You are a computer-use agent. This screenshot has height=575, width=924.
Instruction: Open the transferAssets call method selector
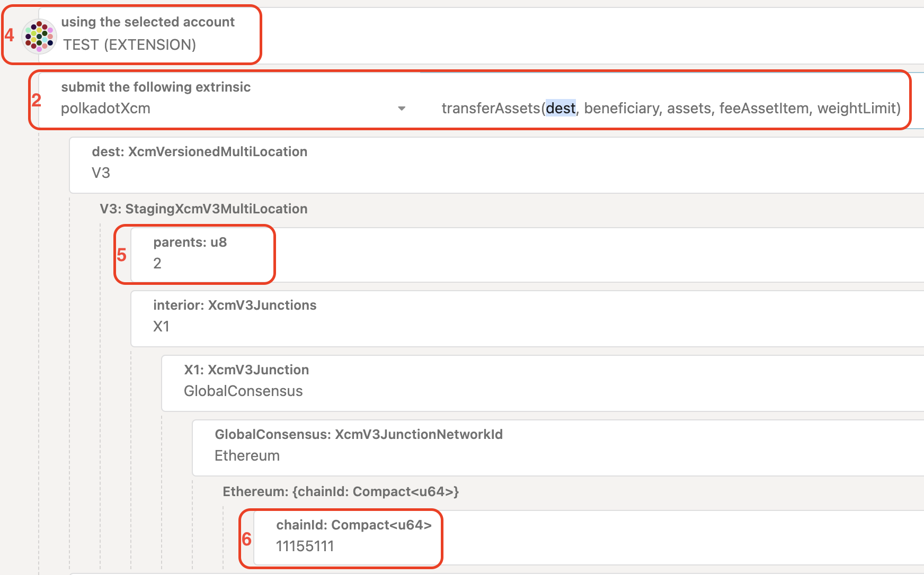671,109
